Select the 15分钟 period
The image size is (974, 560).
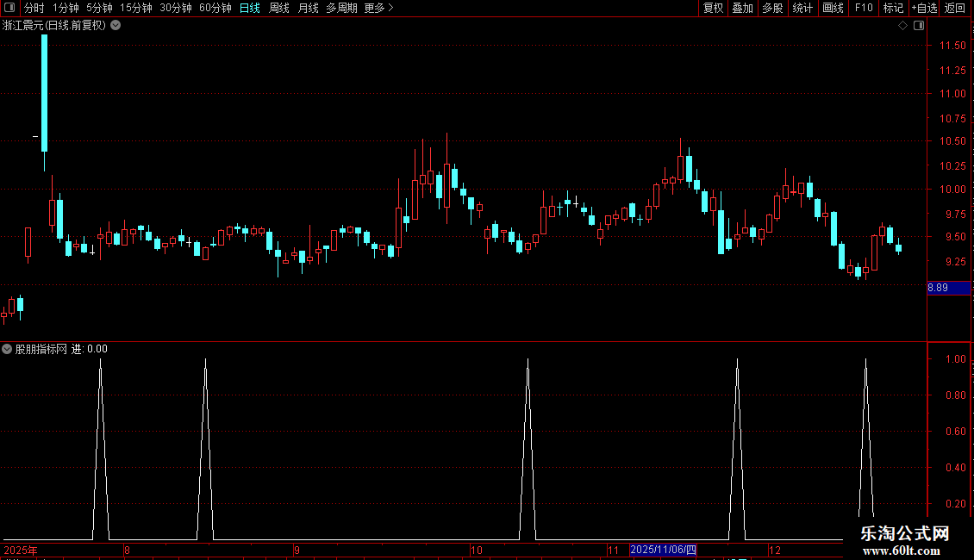[135, 8]
